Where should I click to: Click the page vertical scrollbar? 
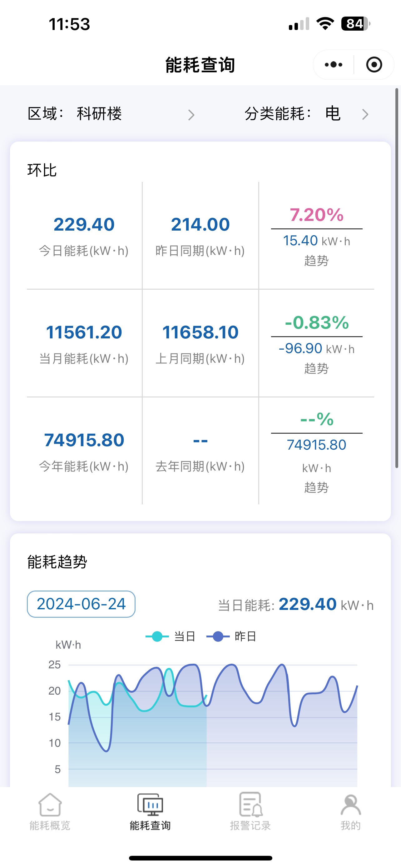coord(397,278)
